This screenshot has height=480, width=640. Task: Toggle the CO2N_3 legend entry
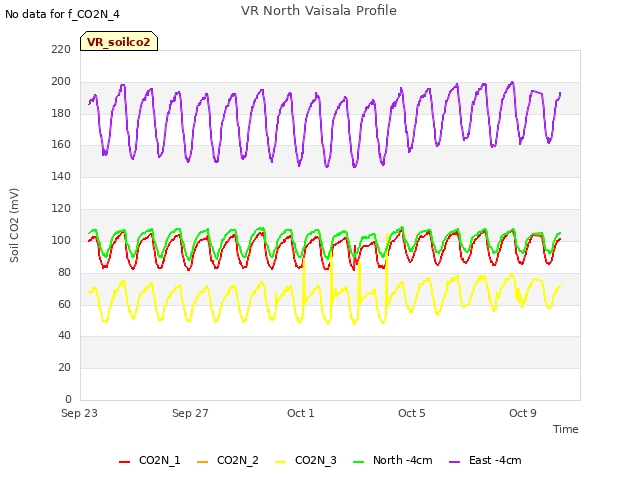306,460
